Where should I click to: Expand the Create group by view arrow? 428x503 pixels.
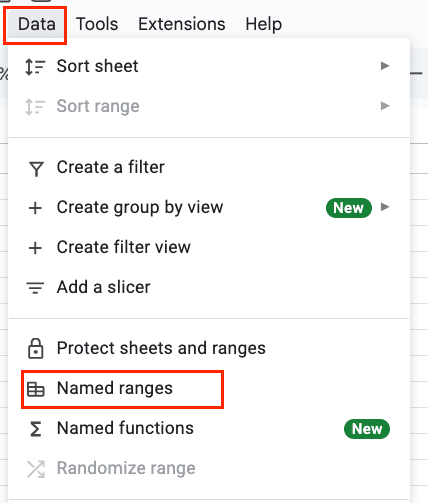(x=385, y=207)
